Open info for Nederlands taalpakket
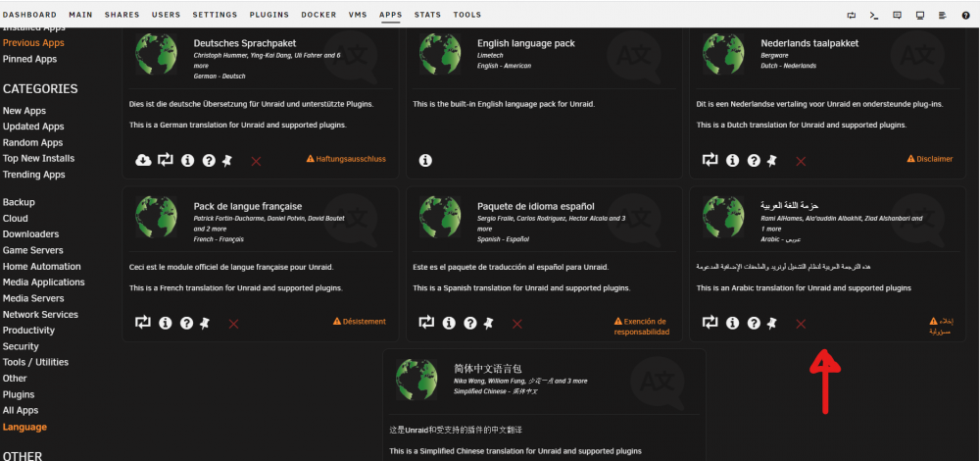 click(732, 161)
